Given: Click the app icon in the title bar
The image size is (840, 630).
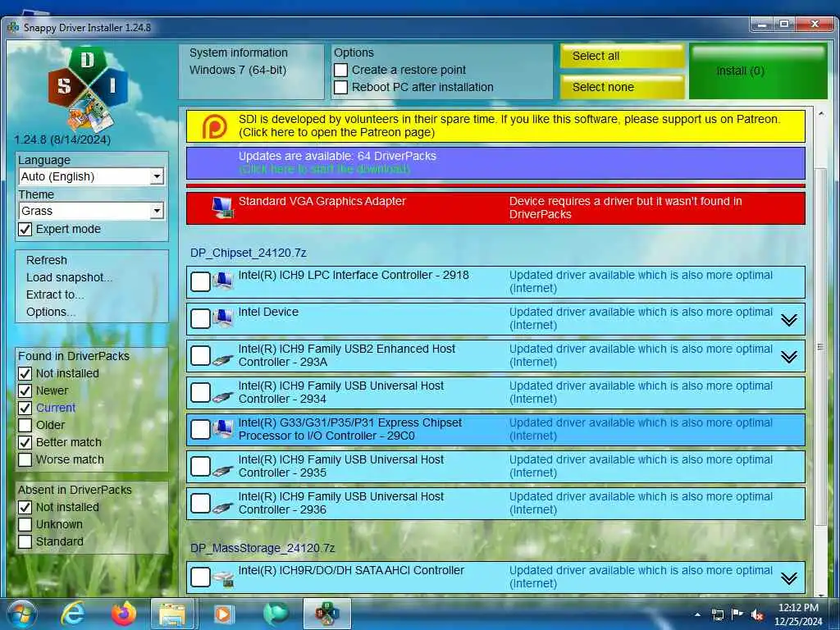Looking at the screenshot, I should click(x=13, y=27).
